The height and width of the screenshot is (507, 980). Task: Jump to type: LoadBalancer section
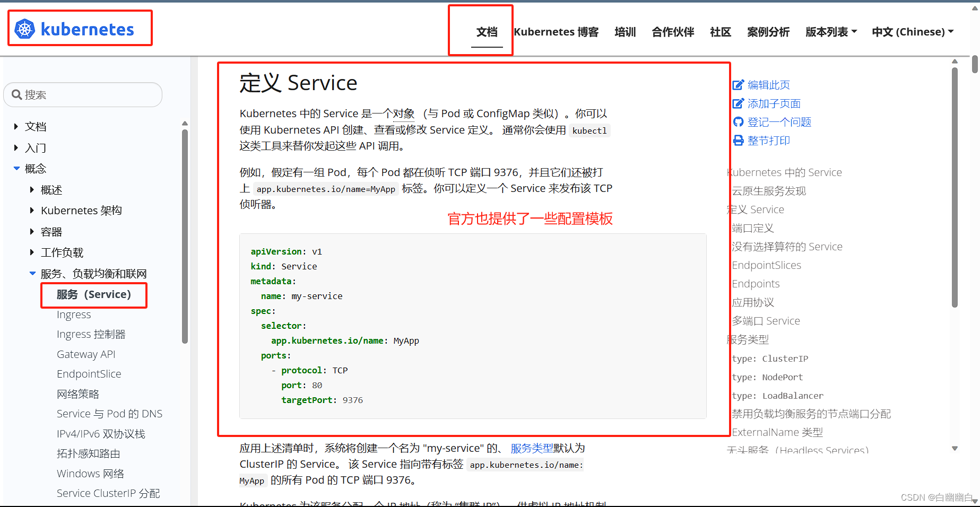[x=777, y=396]
